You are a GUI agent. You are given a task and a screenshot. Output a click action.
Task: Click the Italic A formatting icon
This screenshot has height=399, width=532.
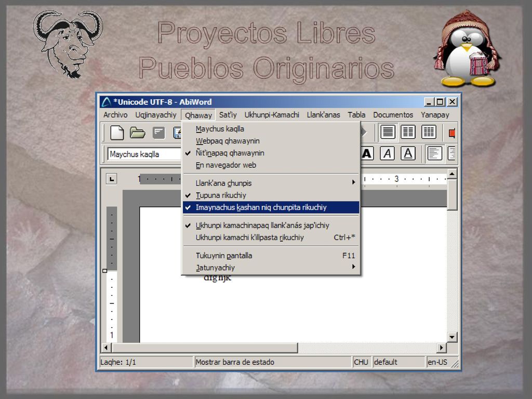(x=388, y=154)
